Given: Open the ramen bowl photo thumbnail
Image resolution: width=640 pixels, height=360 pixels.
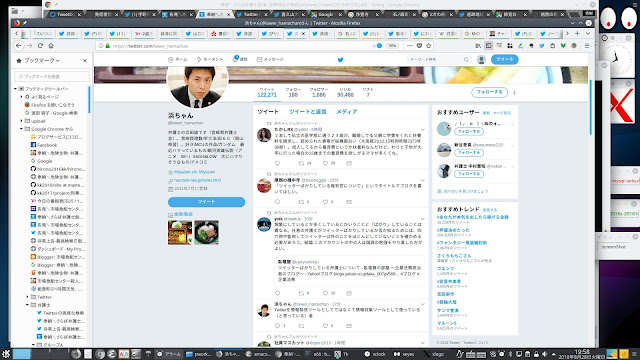Looking at the screenshot, I should pos(206,232).
